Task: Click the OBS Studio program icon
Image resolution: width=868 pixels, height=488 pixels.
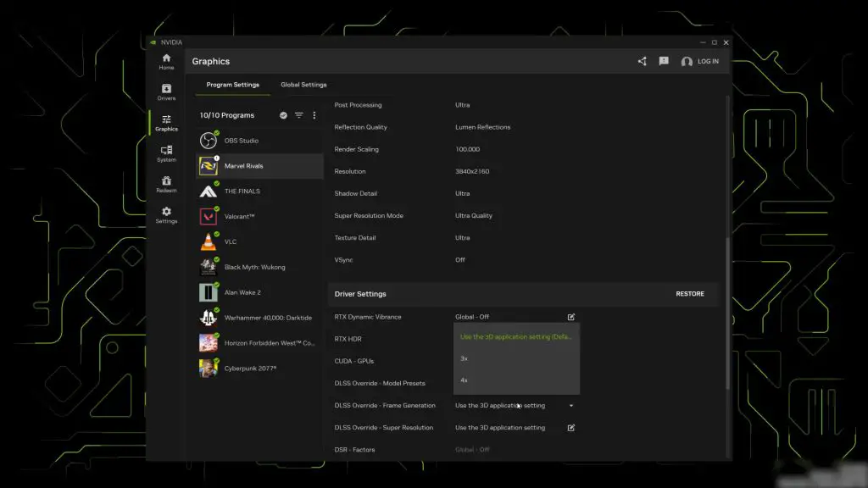Action: click(209, 141)
